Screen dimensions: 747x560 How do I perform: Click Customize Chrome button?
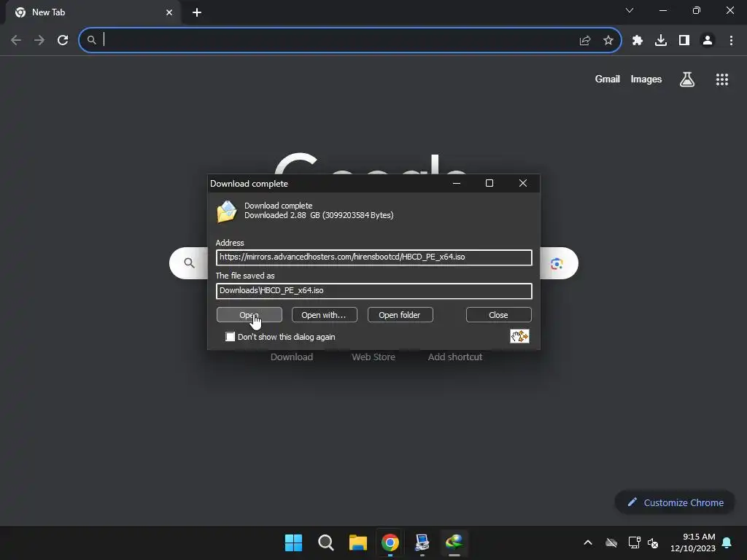[675, 502]
